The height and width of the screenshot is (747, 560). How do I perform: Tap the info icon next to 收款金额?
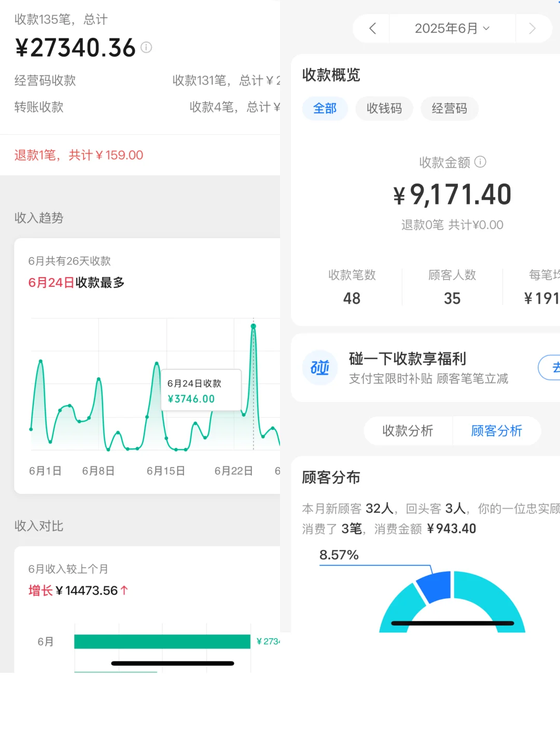point(481,162)
